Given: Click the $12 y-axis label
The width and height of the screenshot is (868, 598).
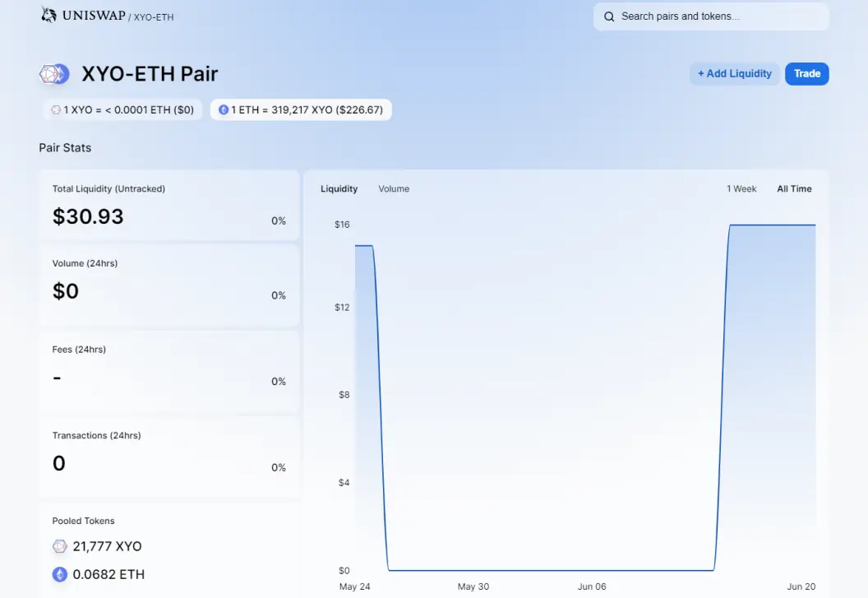Looking at the screenshot, I should [342, 307].
